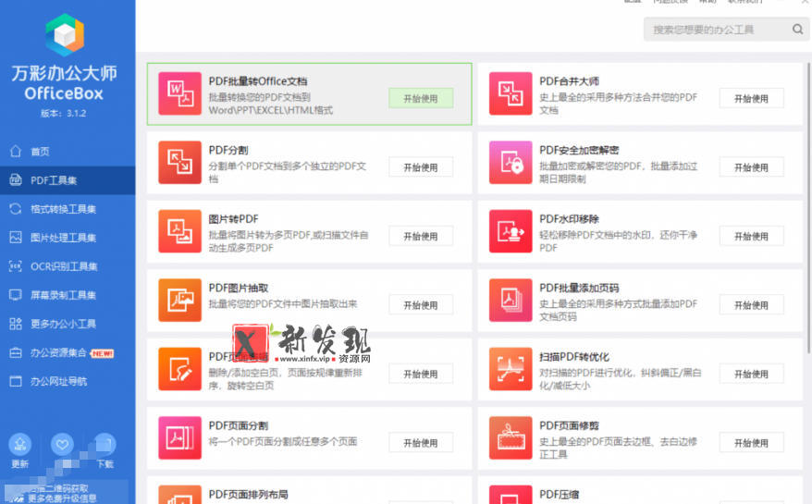Click PDF批量转Office文档 tool icon
Image resolution: width=812 pixels, height=504 pixels.
click(x=179, y=93)
